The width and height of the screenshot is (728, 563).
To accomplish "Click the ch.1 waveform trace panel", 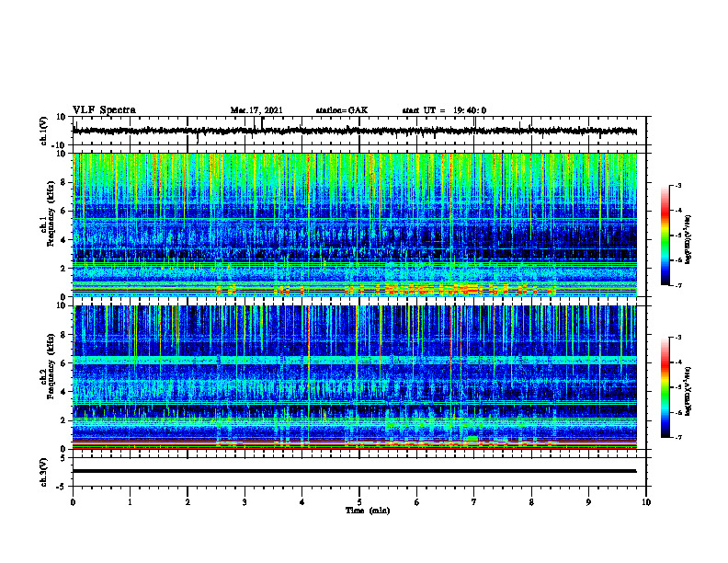I will point(359,131).
